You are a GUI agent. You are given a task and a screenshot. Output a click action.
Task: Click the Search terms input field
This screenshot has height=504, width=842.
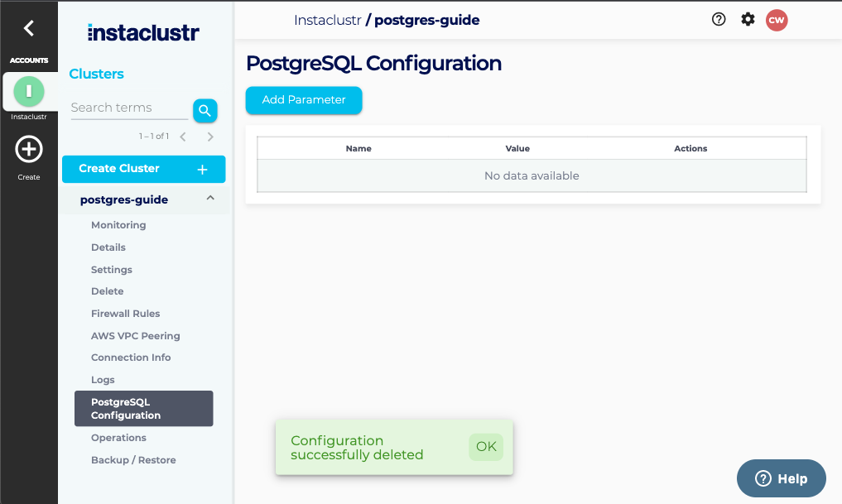pyautogui.click(x=129, y=108)
